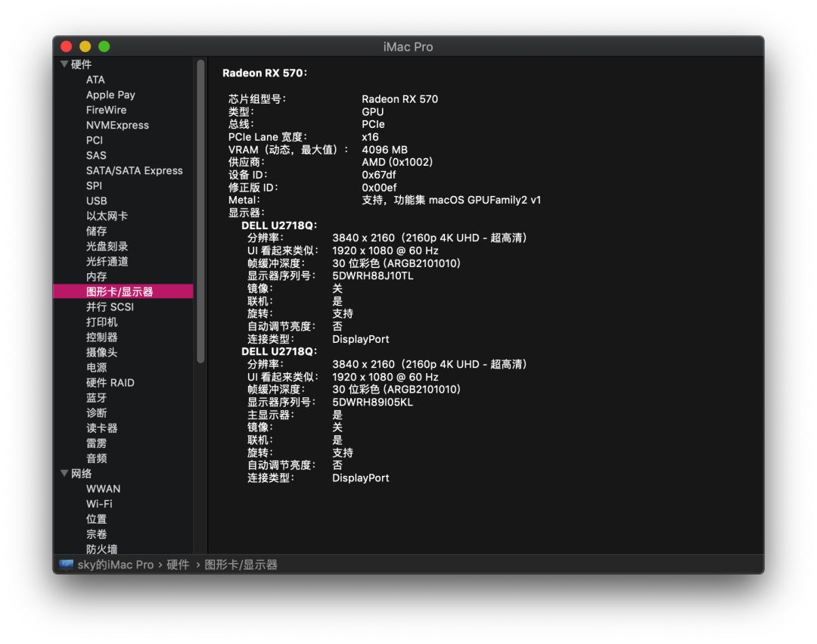Select 摄像头 in the sidebar
This screenshot has height=644, width=817.
pyautogui.click(x=101, y=352)
